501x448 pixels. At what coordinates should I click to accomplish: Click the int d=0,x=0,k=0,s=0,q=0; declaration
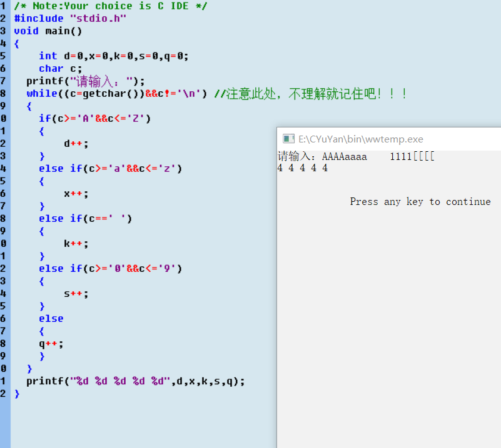click(114, 56)
